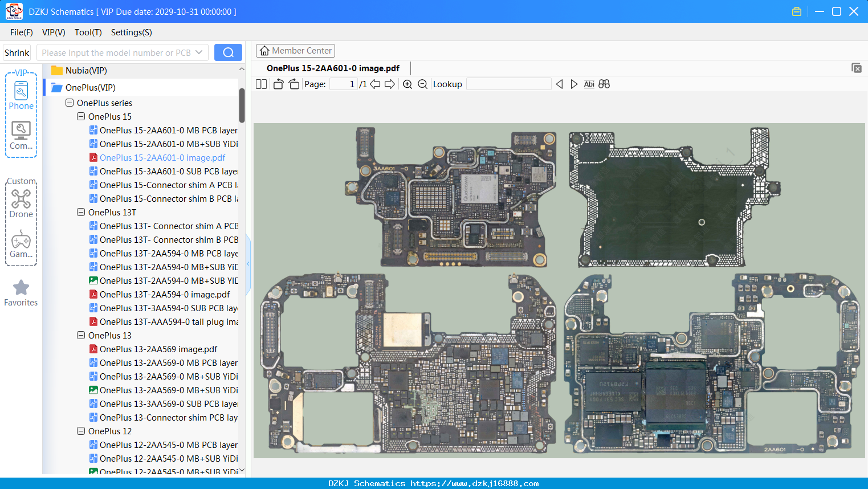This screenshot has width=868, height=489.
Task: Rotate the page counterclockwise
Action: [278, 84]
